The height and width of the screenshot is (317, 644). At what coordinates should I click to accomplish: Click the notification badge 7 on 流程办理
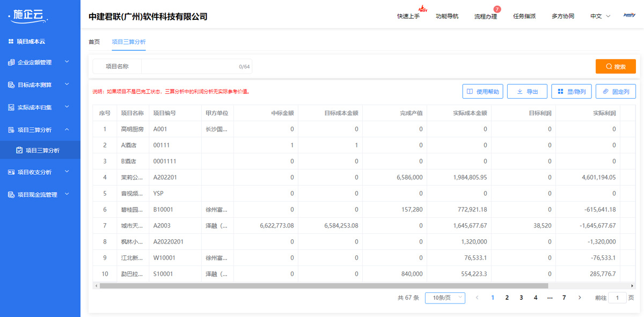pyautogui.click(x=497, y=9)
